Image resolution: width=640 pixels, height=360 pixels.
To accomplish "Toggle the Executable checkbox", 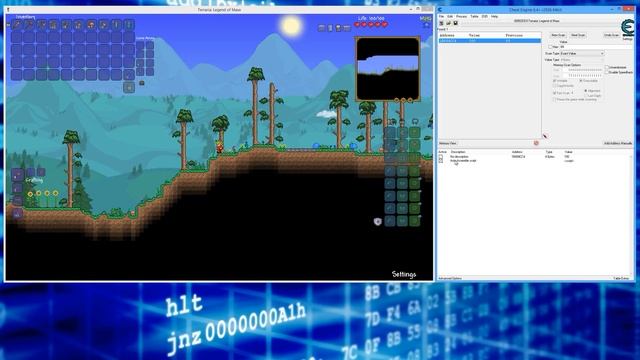I will 581,81.
